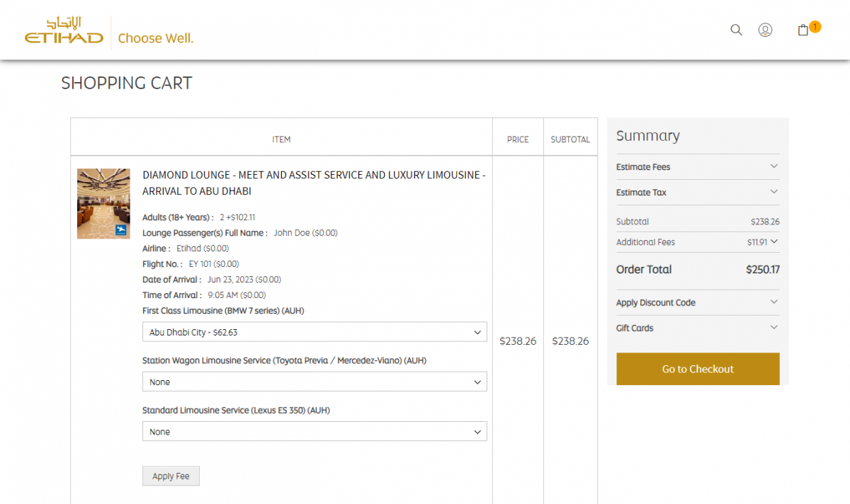Expand the Estimate Fees section
This screenshot has width=850, height=504.
(698, 167)
